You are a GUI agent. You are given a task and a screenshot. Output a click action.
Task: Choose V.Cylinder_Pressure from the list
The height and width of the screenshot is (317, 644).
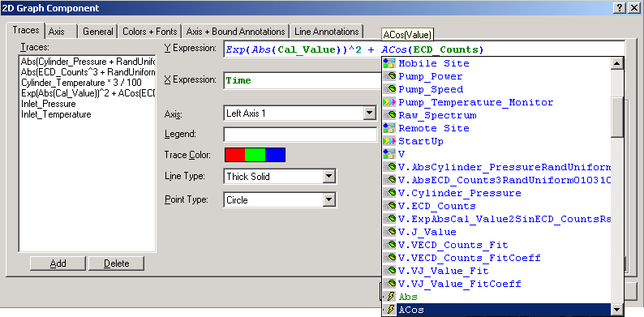click(496, 193)
